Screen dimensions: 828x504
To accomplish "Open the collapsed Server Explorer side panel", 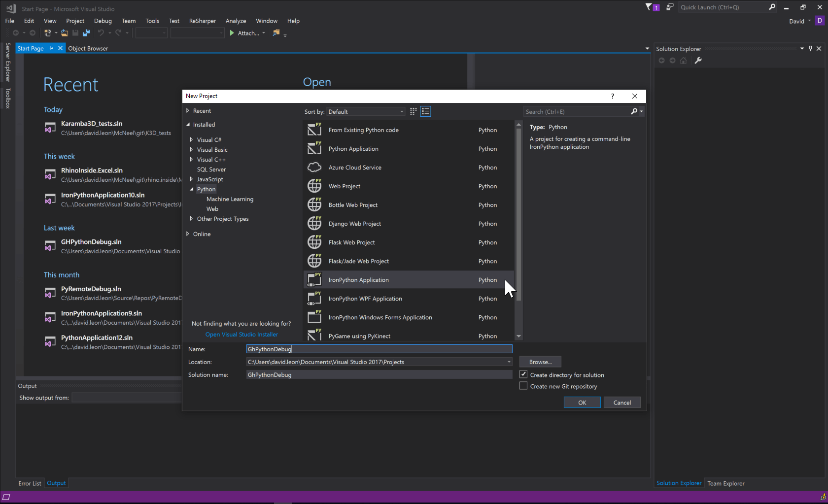I will tap(7, 62).
